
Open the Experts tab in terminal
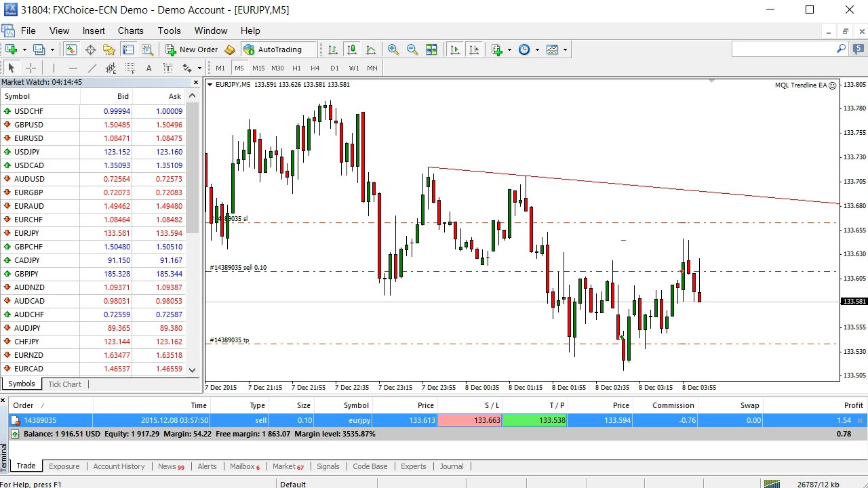[413, 466]
